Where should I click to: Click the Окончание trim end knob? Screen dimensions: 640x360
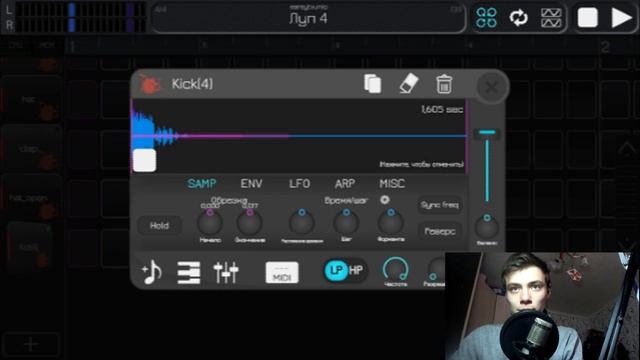pos(249,222)
